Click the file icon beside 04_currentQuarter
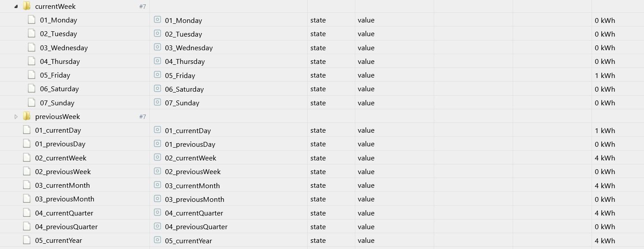644x249 pixels. tap(26, 212)
